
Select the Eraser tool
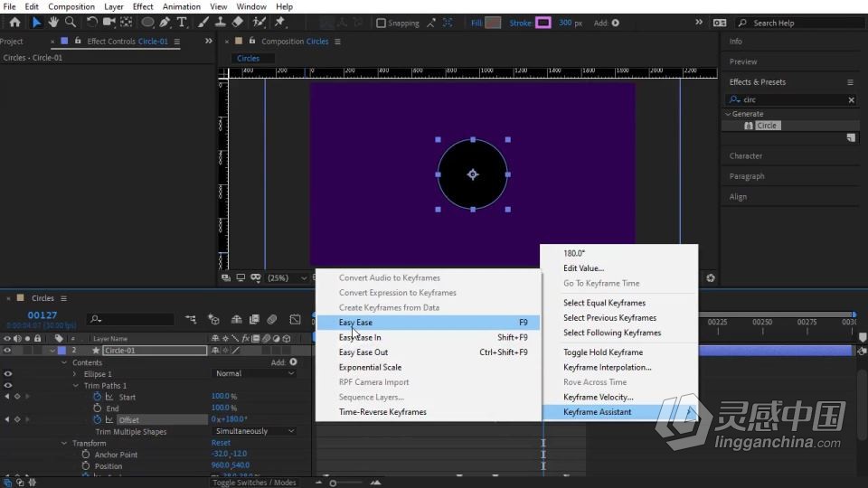pos(238,22)
